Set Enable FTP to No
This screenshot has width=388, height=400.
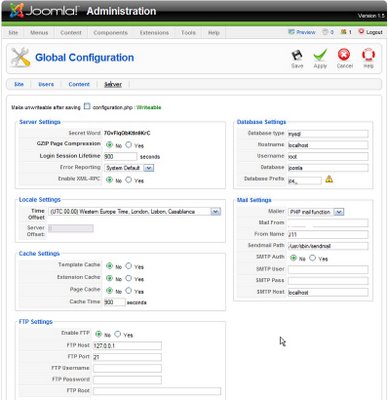coord(98,334)
